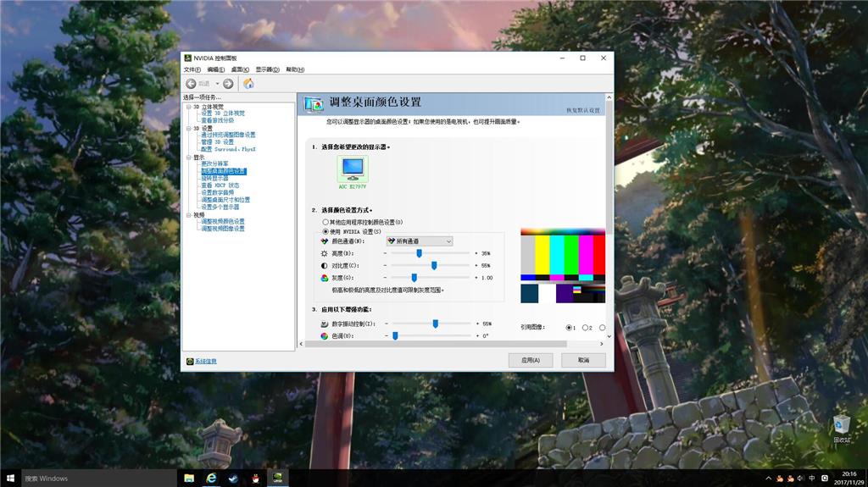Open the 桌面(K) menu
Viewport: 868px width, 487px height.
point(240,69)
